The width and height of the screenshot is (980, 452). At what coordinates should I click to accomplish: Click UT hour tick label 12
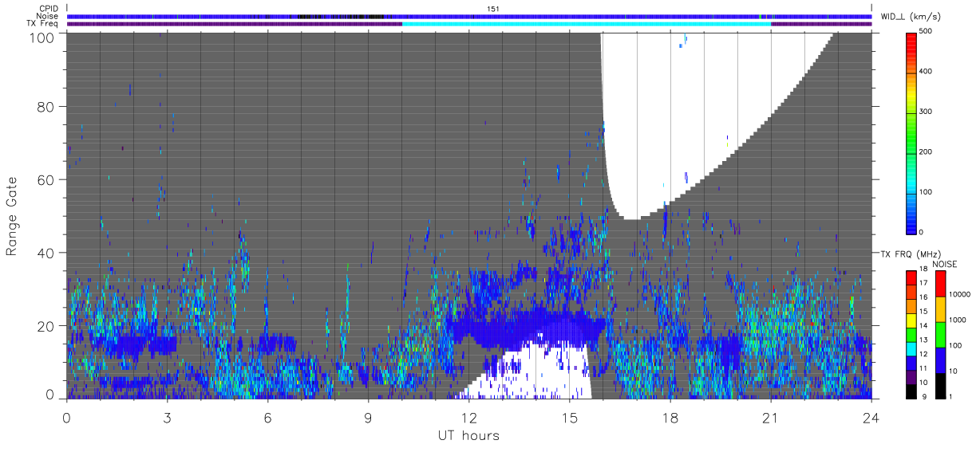(x=469, y=418)
